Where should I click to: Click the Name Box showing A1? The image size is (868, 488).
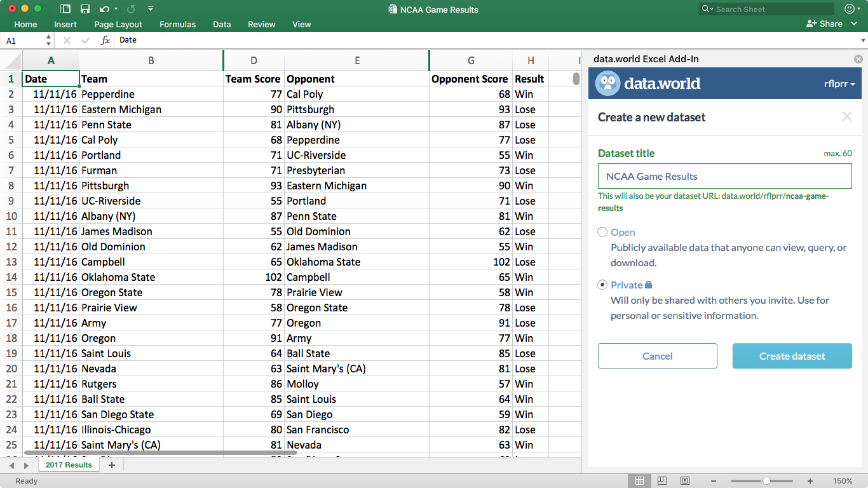point(23,40)
